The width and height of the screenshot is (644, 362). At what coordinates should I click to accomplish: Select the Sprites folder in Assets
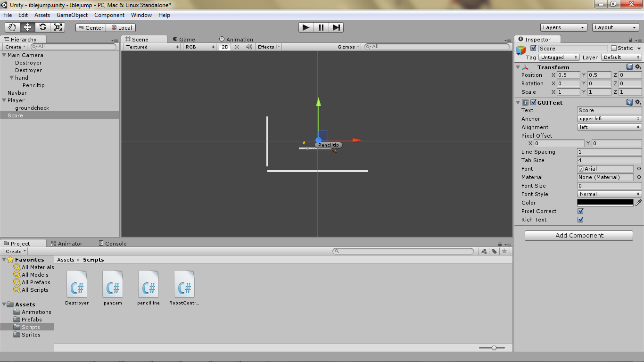pyautogui.click(x=31, y=335)
